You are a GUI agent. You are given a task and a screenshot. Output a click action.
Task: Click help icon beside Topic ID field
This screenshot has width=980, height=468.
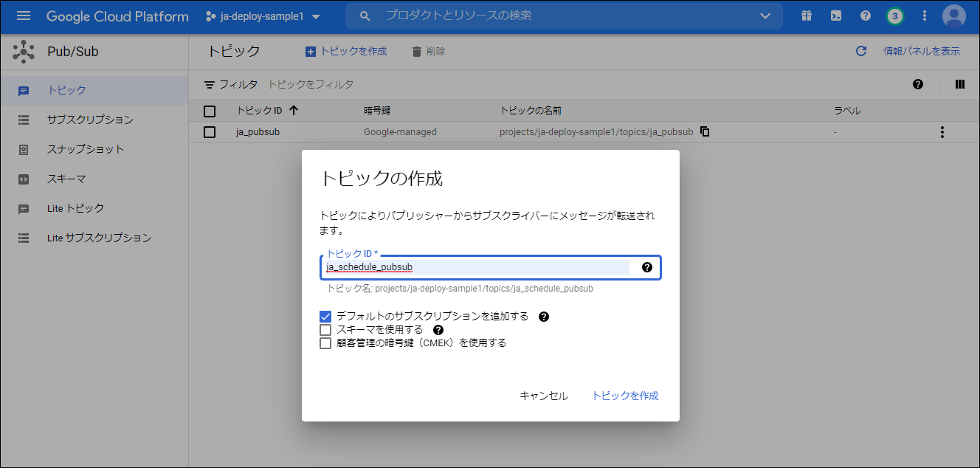(647, 267)
